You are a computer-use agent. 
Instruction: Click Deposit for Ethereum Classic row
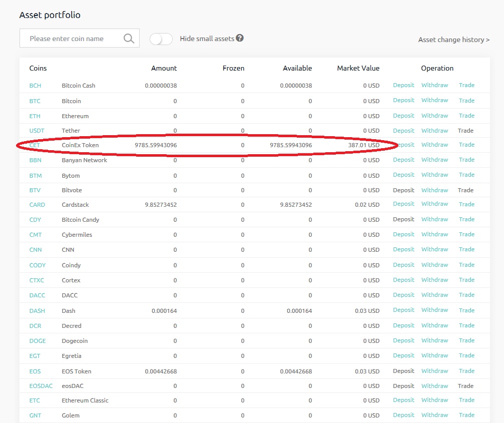coord(403,400)
